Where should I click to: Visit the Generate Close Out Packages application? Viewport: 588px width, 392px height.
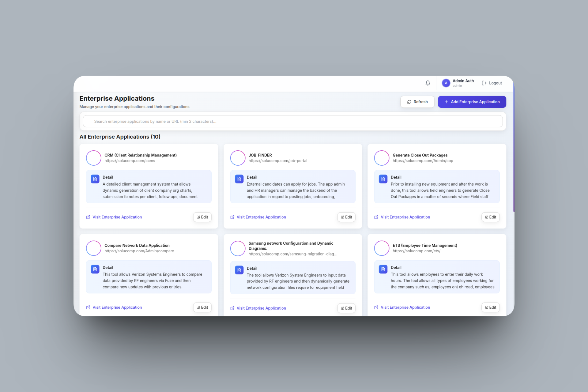[x=402, y=217]
